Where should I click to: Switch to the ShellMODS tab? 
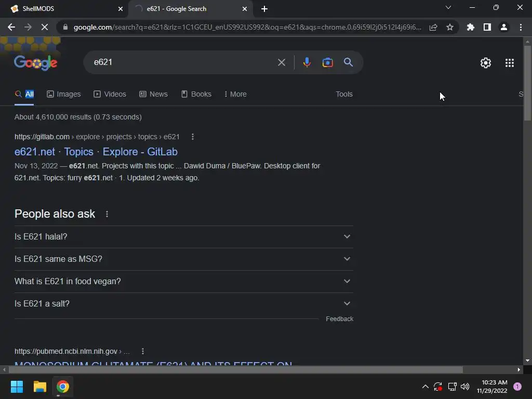(x=64, y=9)
